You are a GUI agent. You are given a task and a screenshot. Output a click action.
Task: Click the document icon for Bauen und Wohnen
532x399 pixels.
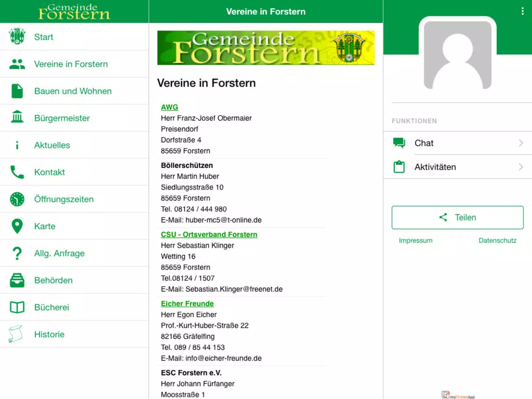(x=17, y=91)
